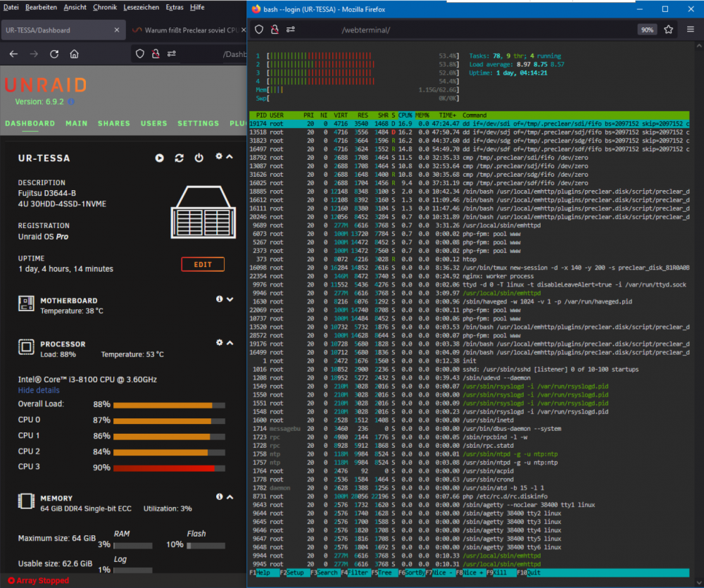The width and height of the screenshot is (704, 588).
Task: Click shield icon in webterminal window
Action: click(x=259, y=30)
